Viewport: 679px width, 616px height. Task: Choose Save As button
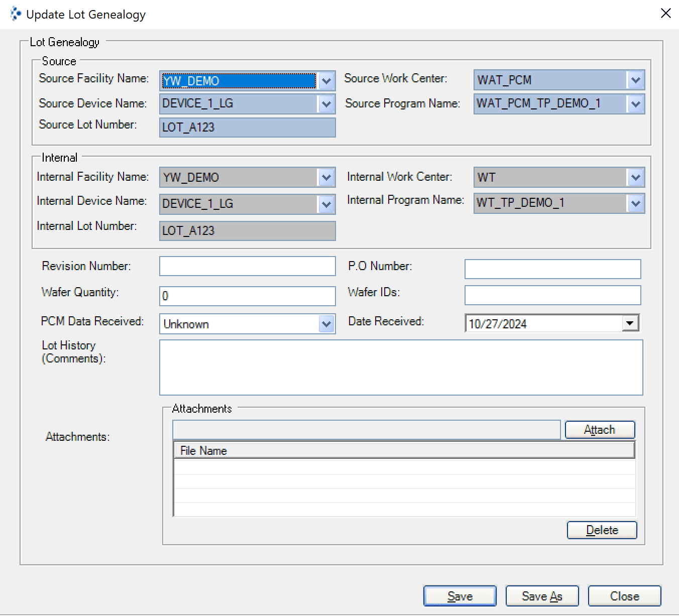pyautogui.click(x=542, y=596)
